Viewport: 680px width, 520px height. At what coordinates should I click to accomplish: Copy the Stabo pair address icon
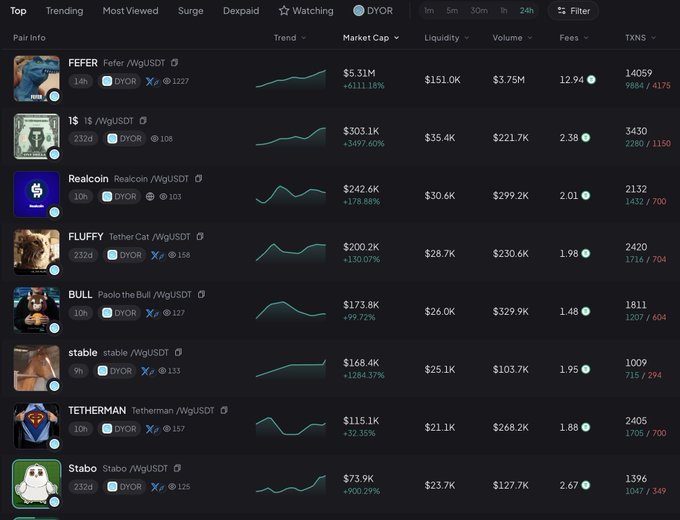point(177,468)
